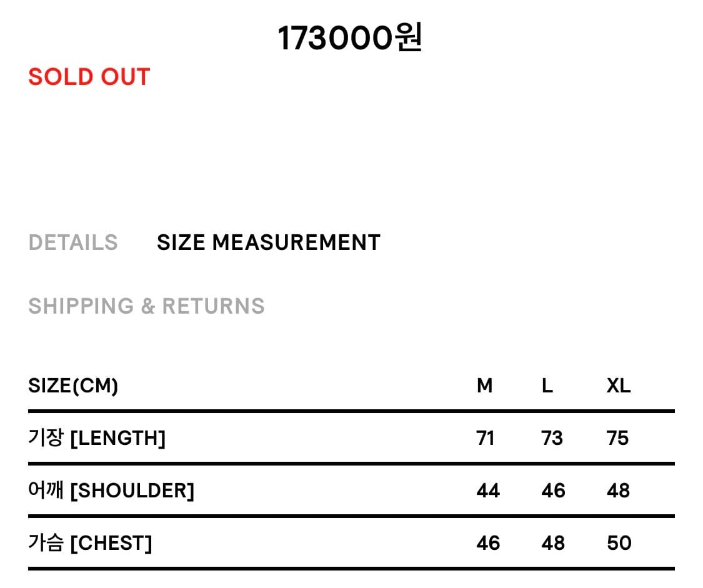The height and width of the screenshot is (588, 703).
Task: Open the SHIPPING & RETURNS section
Action: 146,306
